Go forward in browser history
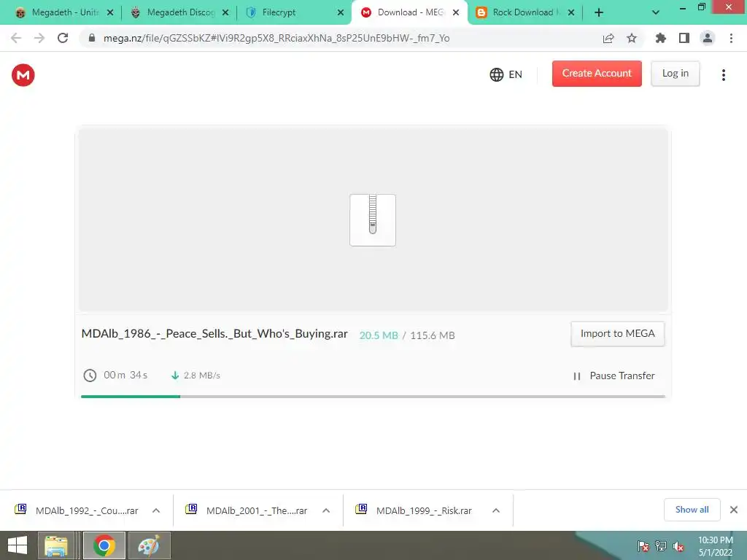This screenshot has width=747, height=560. coord(39,38)
